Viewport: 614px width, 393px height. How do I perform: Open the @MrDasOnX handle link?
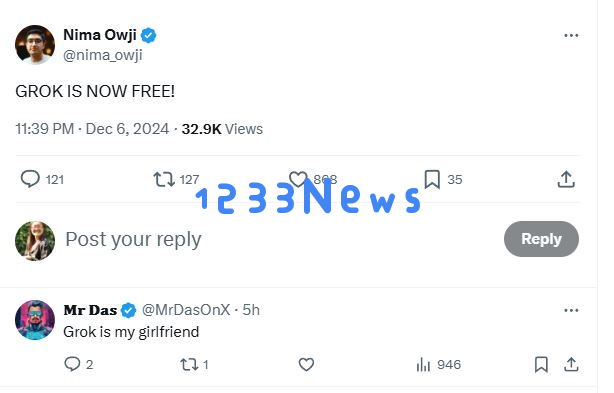pyautogui.click(x=186, y=310)
